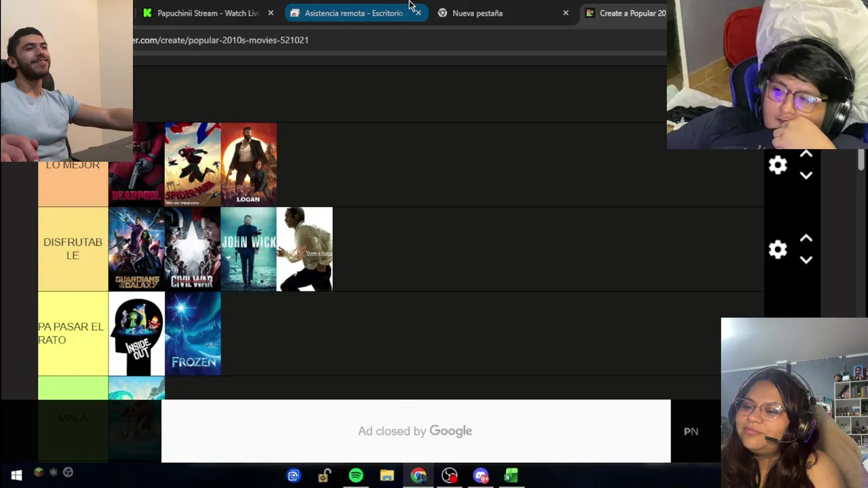868x488 pixels.
Task: Open settings gear for DISFRUTABLE tier
Action: 778,249
